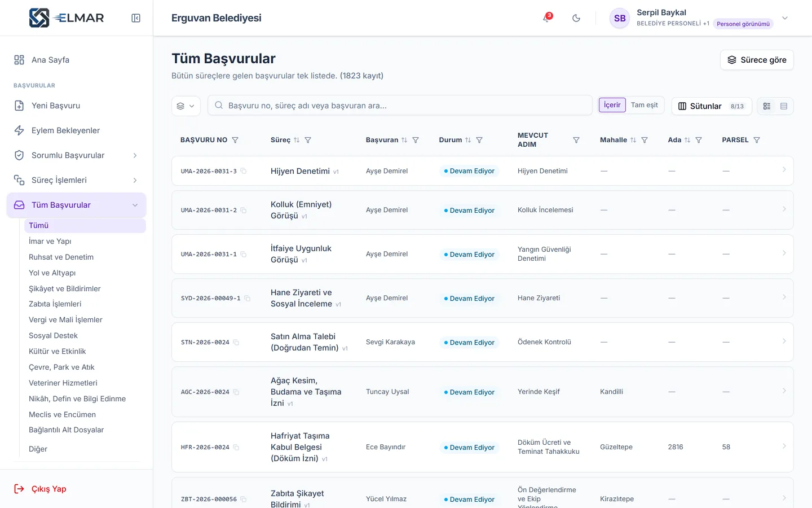Filter the Başvuran column
812x508 pixels.
(x=416, y=140)
